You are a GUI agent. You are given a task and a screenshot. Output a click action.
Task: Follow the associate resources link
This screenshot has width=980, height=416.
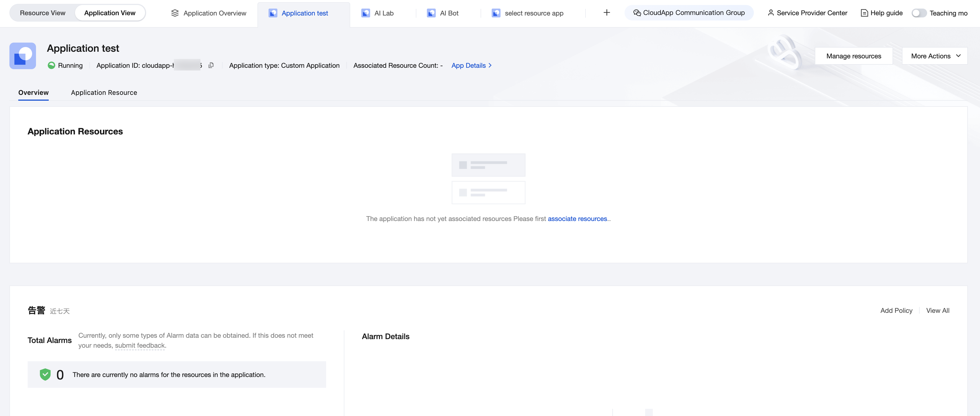tap(577, 219)
